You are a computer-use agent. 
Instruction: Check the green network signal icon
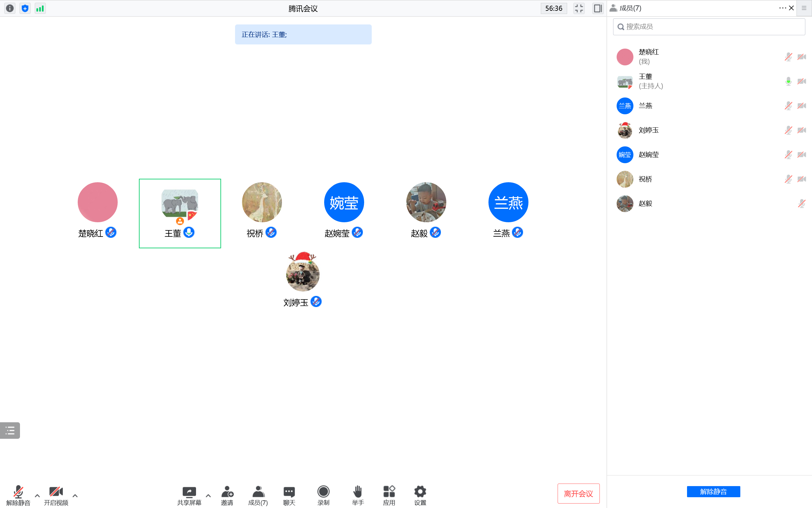pos(40,8)
